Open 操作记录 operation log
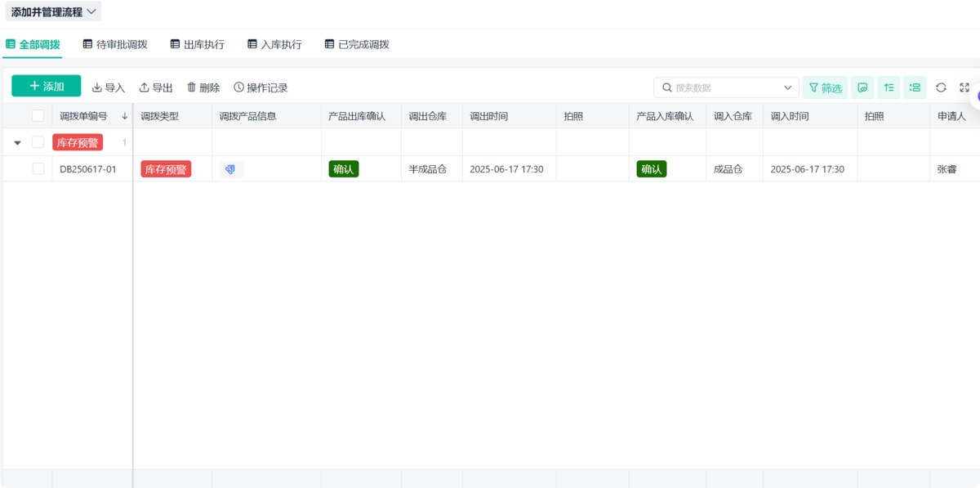 pyautogui.click(x=261, y=87)
